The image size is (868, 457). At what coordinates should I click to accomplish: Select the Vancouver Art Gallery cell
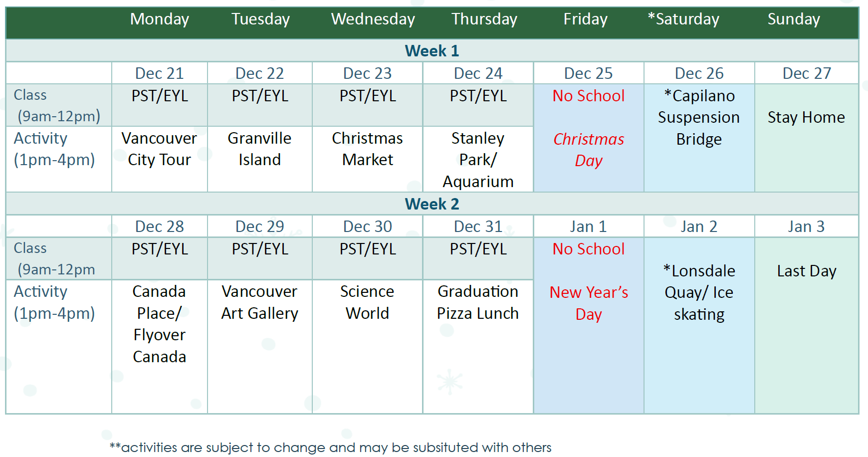[x=260, y=346]
